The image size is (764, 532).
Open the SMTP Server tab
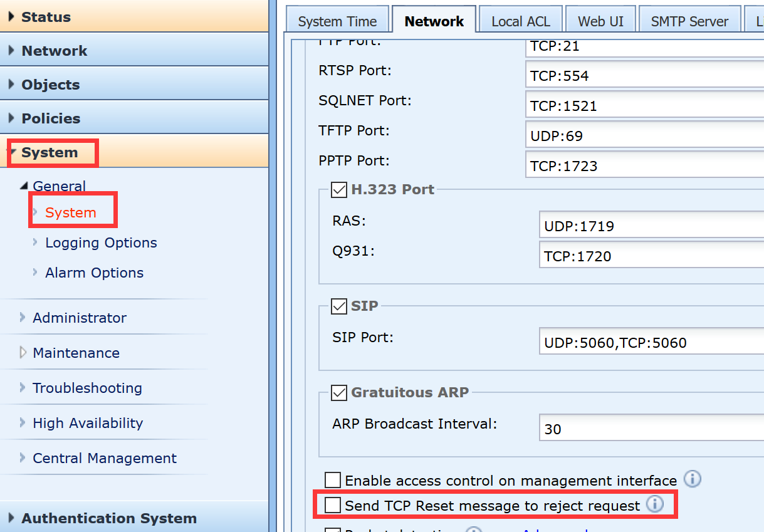[x=689, y=21]
